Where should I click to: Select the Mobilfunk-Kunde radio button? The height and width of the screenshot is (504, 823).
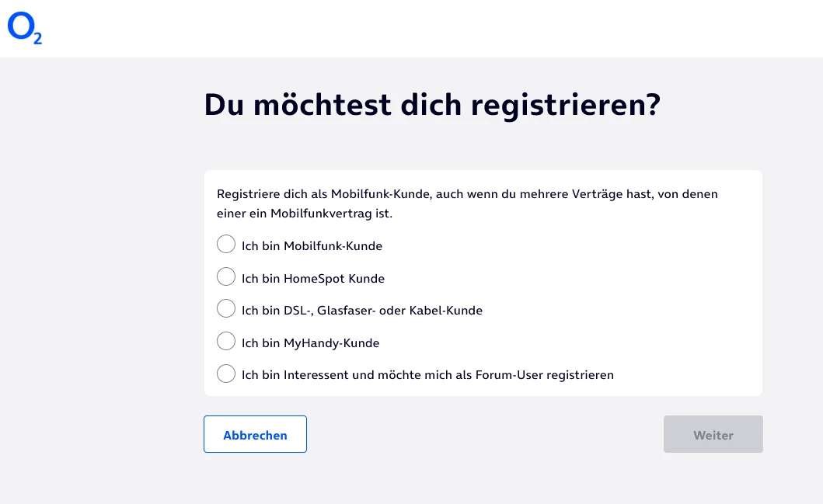(x=226, y=245)
